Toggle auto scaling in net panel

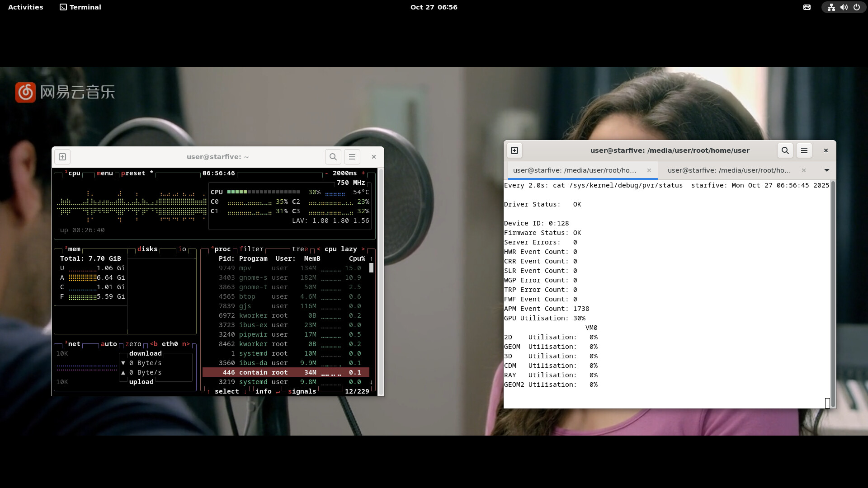108,344
